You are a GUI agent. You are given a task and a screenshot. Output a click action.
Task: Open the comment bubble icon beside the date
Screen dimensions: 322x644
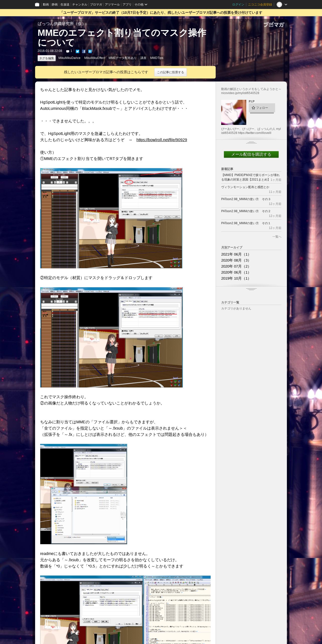coord(68,51)
